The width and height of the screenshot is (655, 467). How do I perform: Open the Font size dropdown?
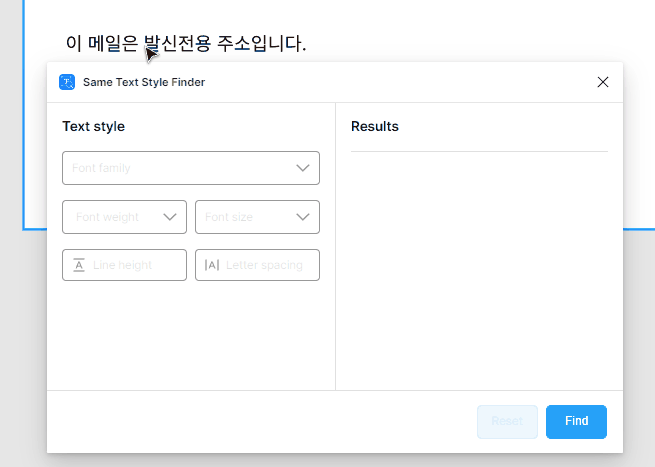[257, 217]
